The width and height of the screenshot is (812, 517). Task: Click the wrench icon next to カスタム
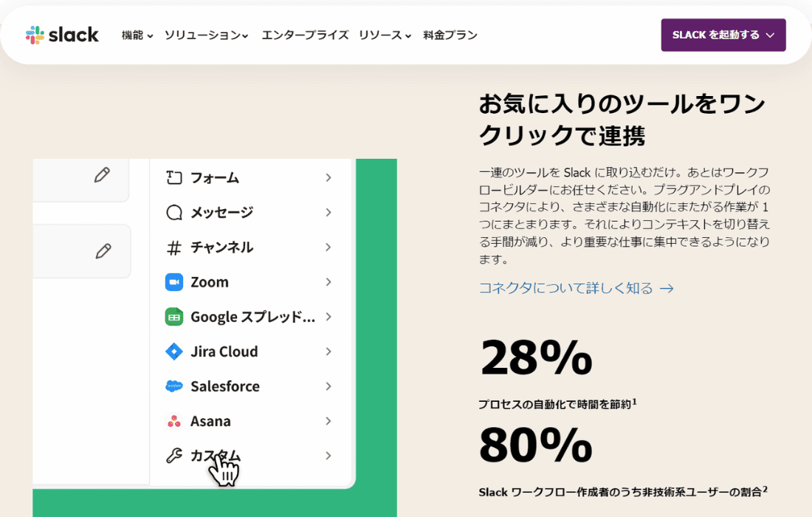point(174,456)
